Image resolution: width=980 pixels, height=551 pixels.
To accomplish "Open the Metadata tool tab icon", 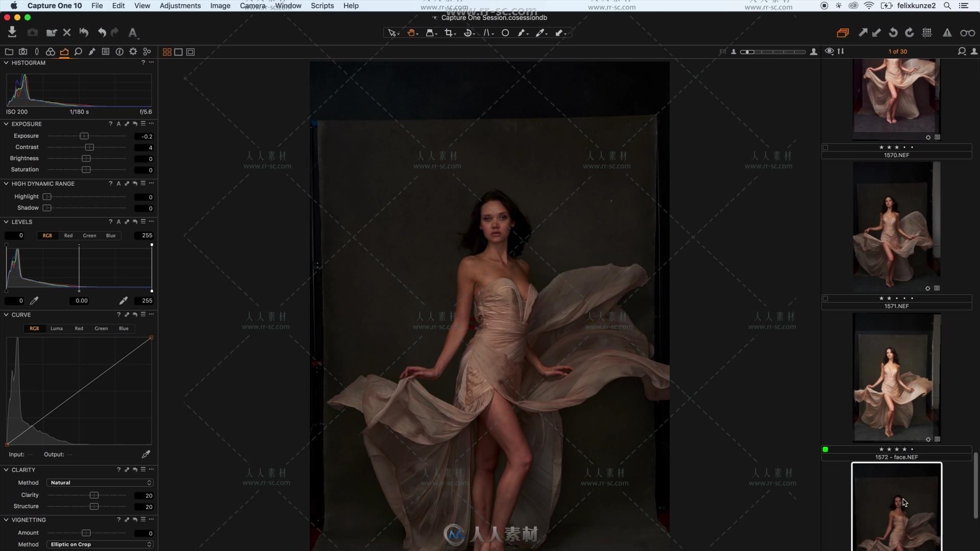I will pos(119,52).
